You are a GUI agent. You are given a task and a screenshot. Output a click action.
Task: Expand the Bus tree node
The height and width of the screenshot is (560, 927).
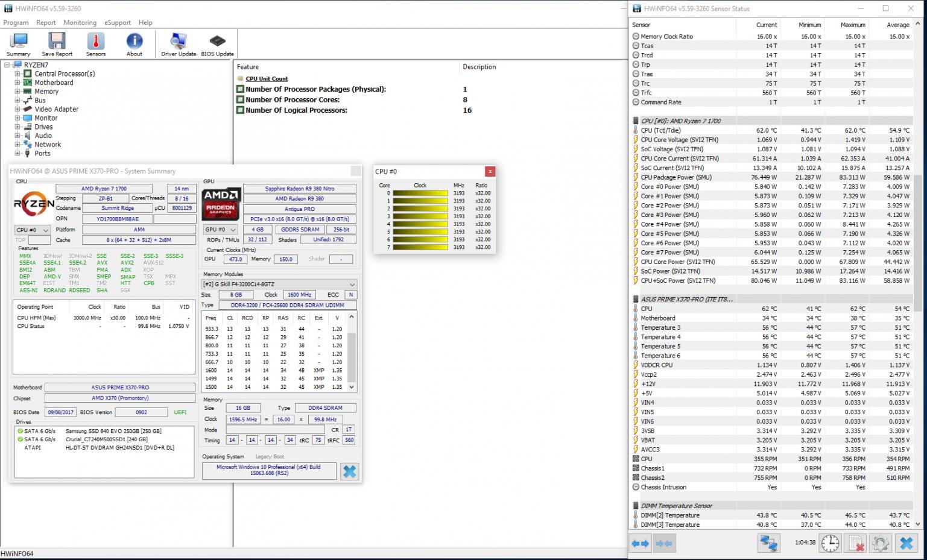[17, 100]
